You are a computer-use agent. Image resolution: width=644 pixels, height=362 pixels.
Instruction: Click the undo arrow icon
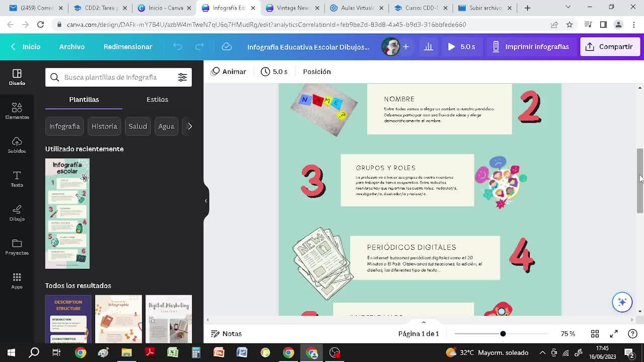(178, 47)
